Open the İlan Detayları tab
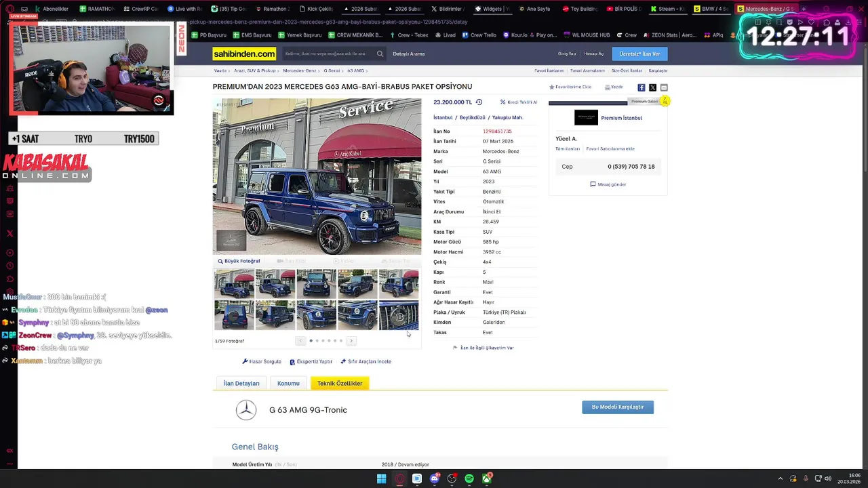Viewport: 868px width, 488px height. [241, 384]
